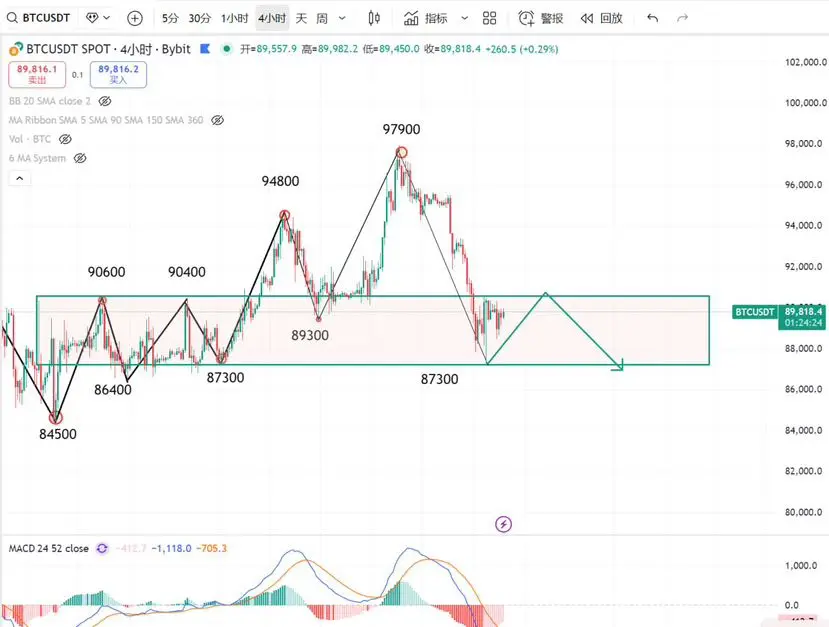Click the 1,000.0 MACD scale label
Screen dimensions: 829x627
[800, 566]
